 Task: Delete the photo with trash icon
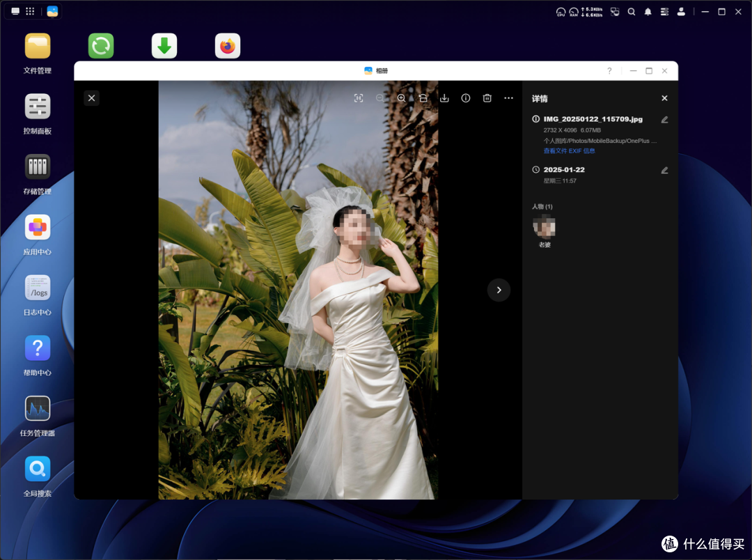[x=487, y=98]
